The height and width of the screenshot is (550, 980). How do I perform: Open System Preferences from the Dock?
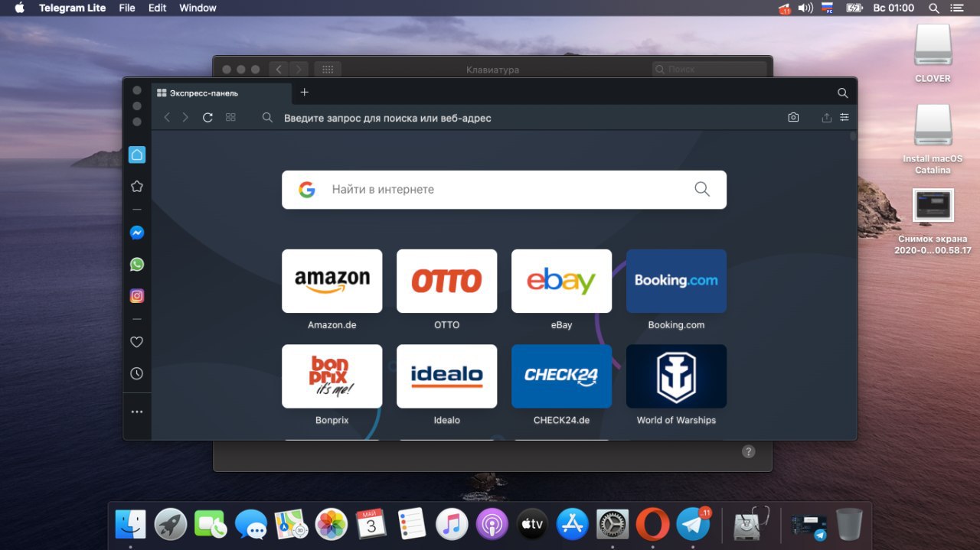(x=612, y=525)
